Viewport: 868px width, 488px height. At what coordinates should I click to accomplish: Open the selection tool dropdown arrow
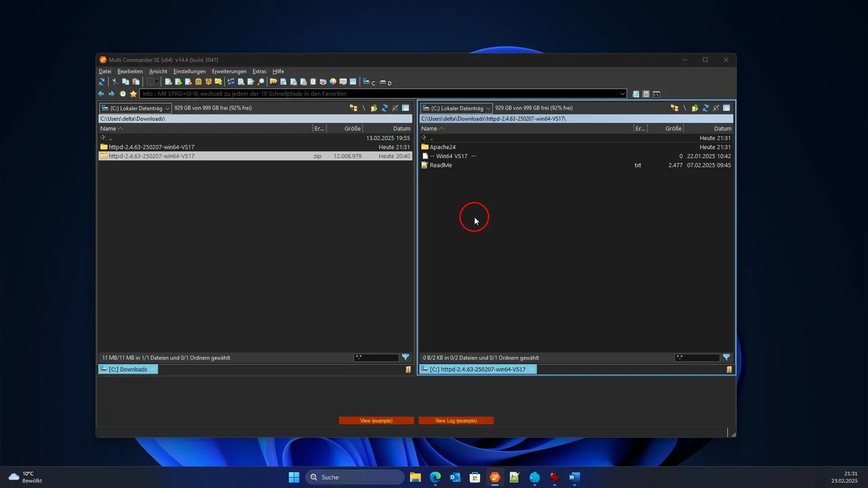[x=157, y=82]
